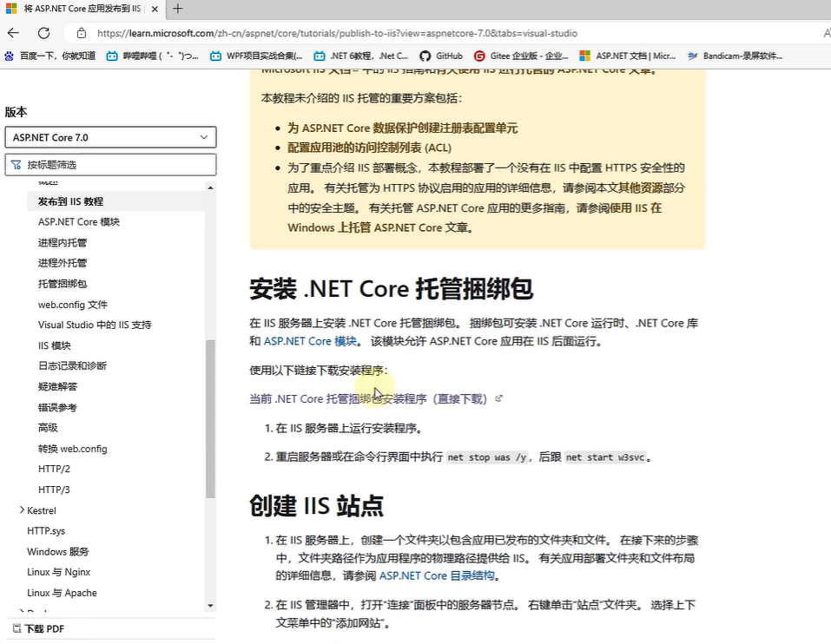Image resolution: width=831 pixels, height=644 pixels.
Task: Reload the page with the refresh icon
Action: 44,33
